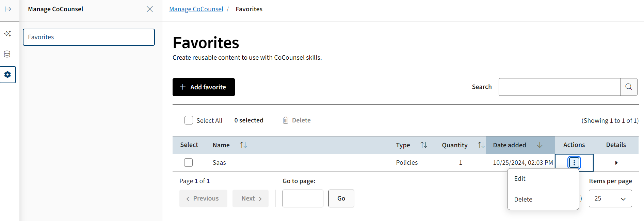Sort by Quantity column arrows
644x221 pixels.
(x=481, y=145)
